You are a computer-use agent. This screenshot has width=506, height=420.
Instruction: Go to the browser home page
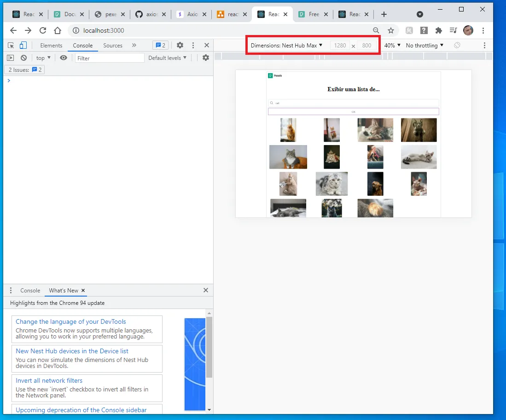pyautogui.click(x=58, y=30)
